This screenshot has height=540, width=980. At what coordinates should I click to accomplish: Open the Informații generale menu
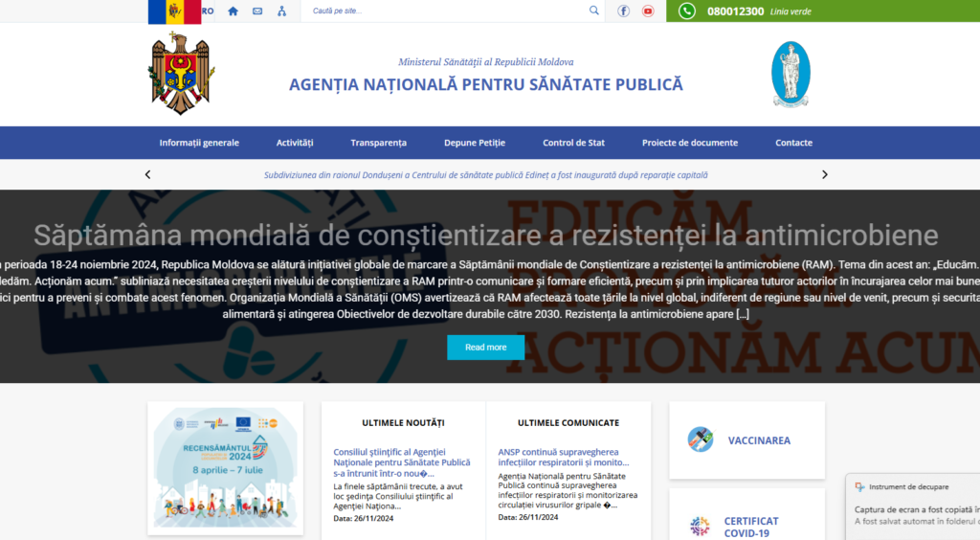coord(199,143)
